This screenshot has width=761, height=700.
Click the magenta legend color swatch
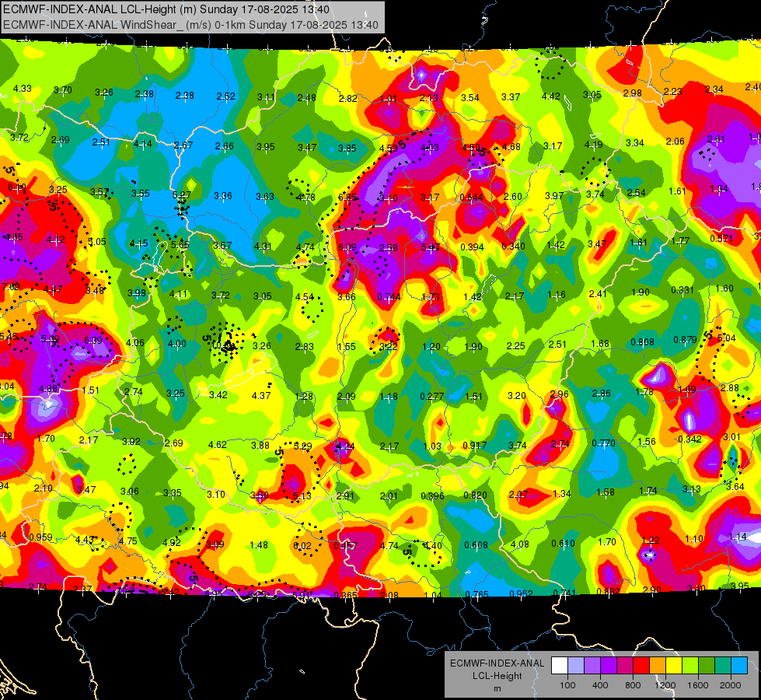(625, 666)
